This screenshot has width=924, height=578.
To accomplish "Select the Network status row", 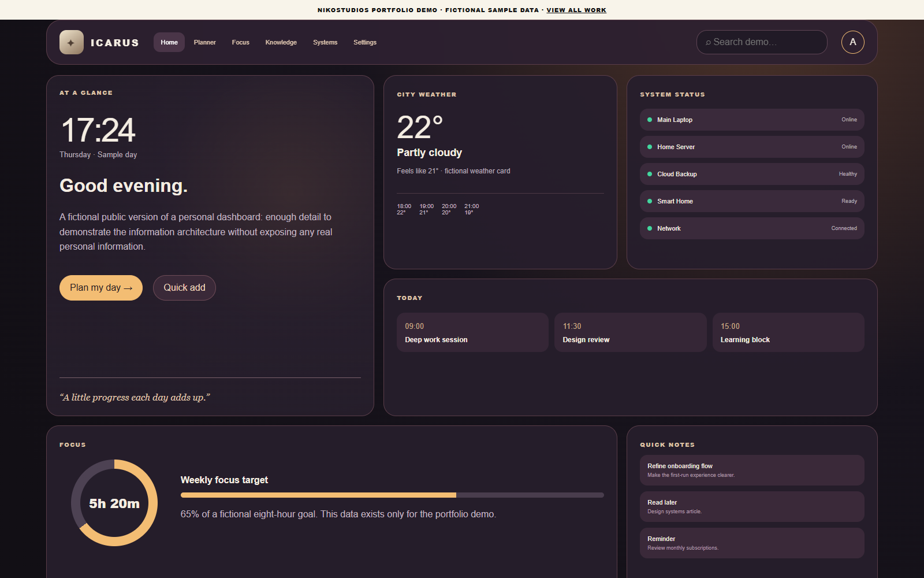I will click(x=752, y=228).
